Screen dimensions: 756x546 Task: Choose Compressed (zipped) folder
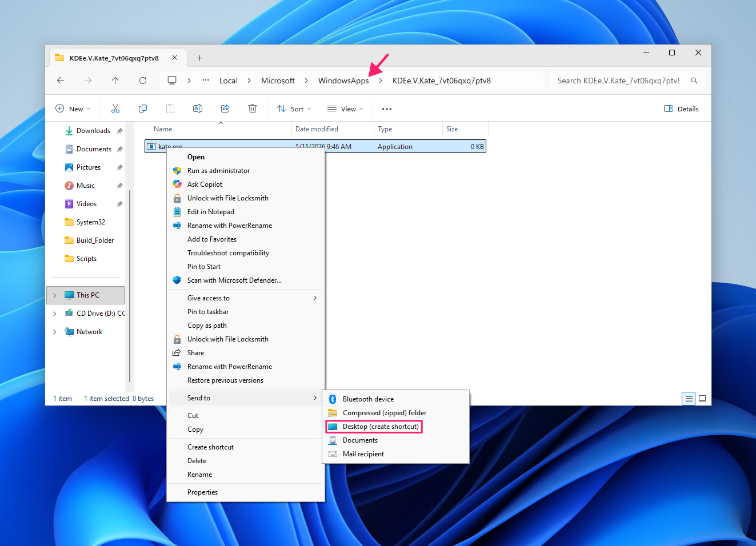pos(397,413)
